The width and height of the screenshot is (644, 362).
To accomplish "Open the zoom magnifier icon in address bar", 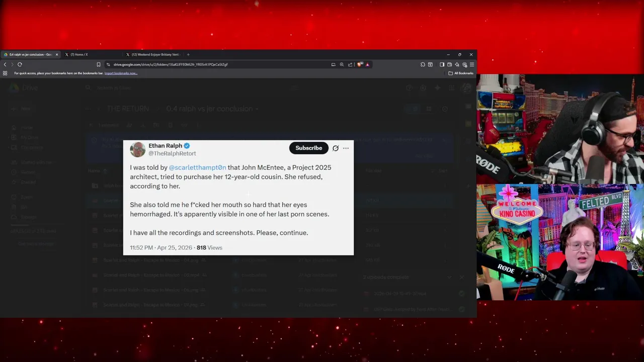I will (342, 64).
